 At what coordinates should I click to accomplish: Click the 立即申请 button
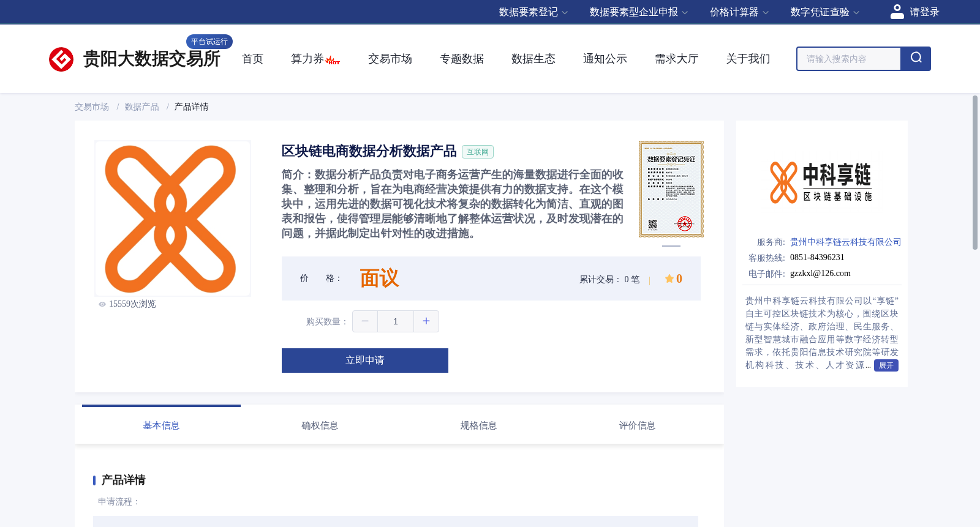(x=365, y=361)
